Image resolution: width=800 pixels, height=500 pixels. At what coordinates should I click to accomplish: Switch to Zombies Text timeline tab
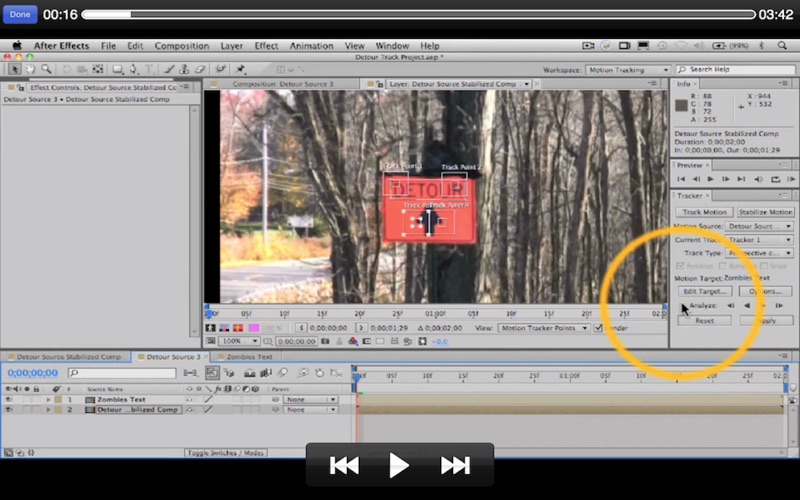tap(249, 357)
